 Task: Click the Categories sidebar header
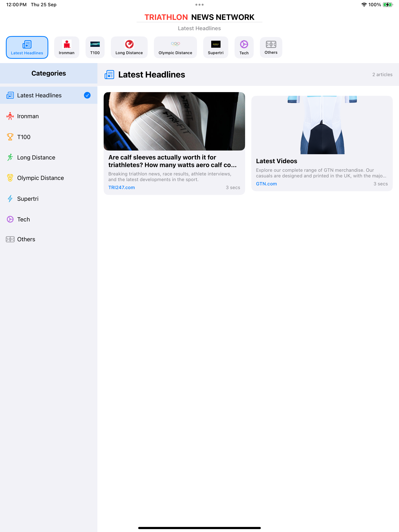click(x=49, y=73)
